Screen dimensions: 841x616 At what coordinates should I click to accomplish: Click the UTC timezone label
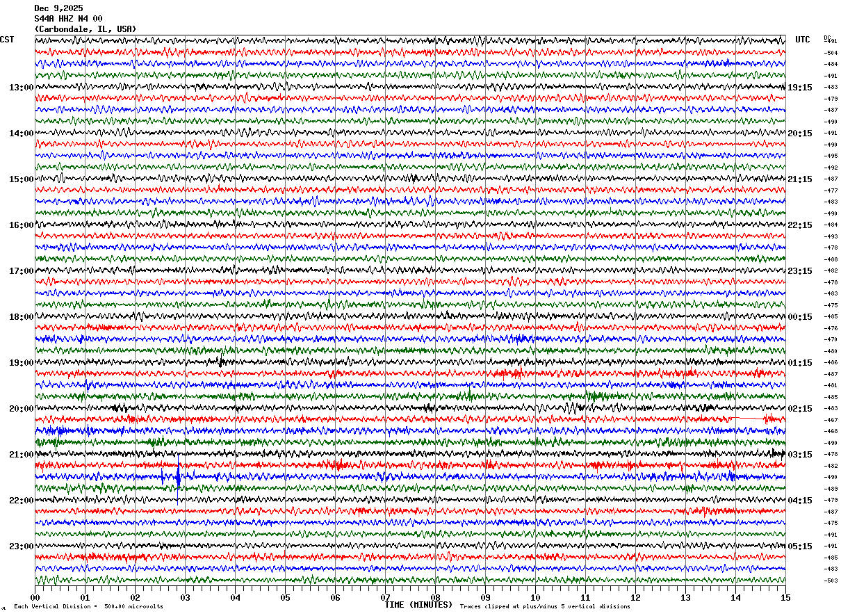pyautogui.click(x=803, y=40)
